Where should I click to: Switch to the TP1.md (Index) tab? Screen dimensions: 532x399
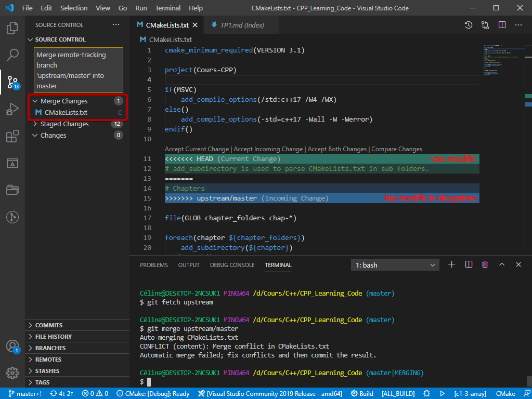click(x=241, y=25)
